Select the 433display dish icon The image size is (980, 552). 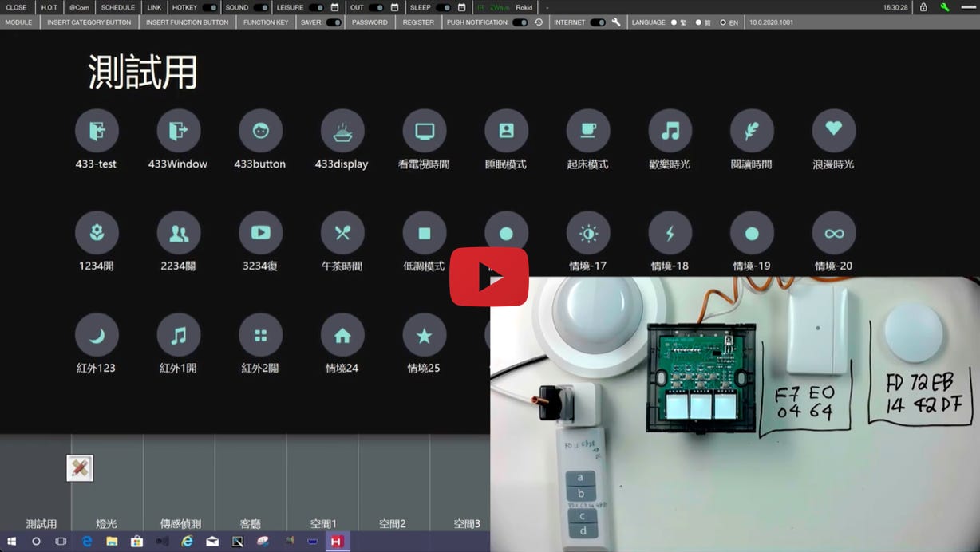click(x=342, y=131)
